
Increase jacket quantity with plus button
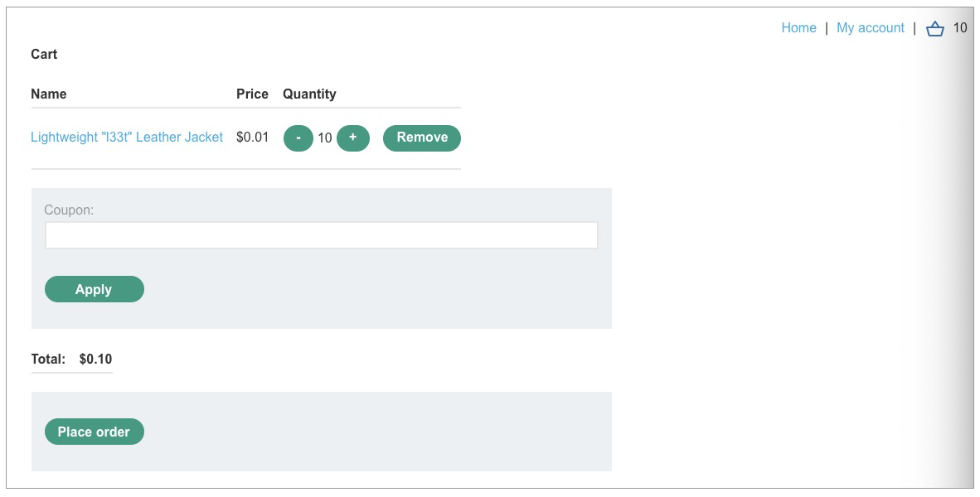click(353, 138)
